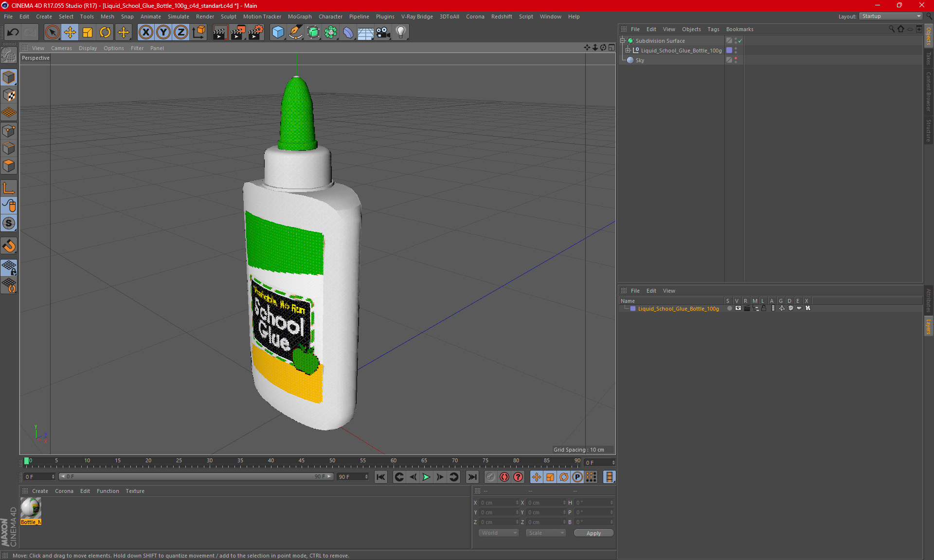This screenshot has width=934, height=560.
Task: Toggle Enable Snap magnet icon
Action: click(x=9, y=246)
